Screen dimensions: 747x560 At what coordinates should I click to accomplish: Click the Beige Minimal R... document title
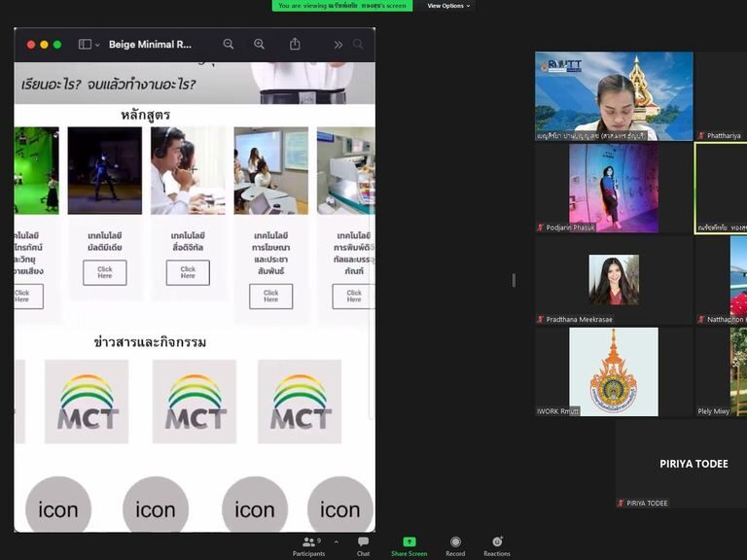[150, 45]
